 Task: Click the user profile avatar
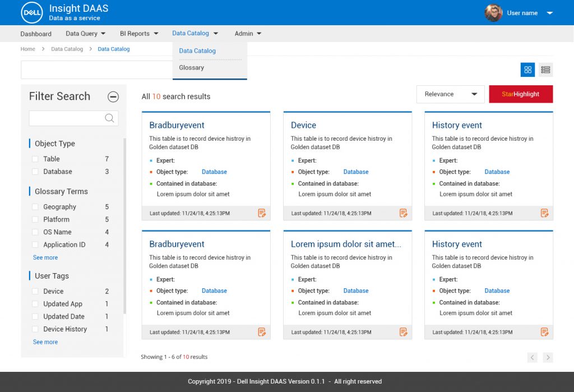coord(493,12)
